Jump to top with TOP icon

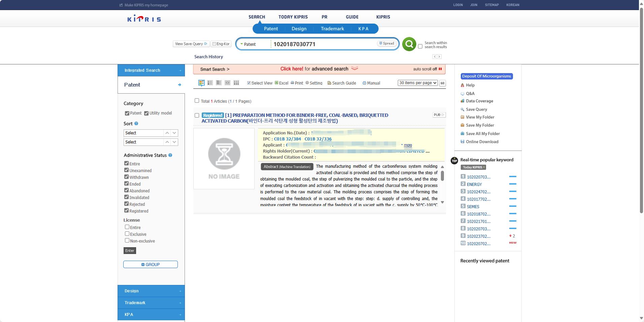(454, 161)
